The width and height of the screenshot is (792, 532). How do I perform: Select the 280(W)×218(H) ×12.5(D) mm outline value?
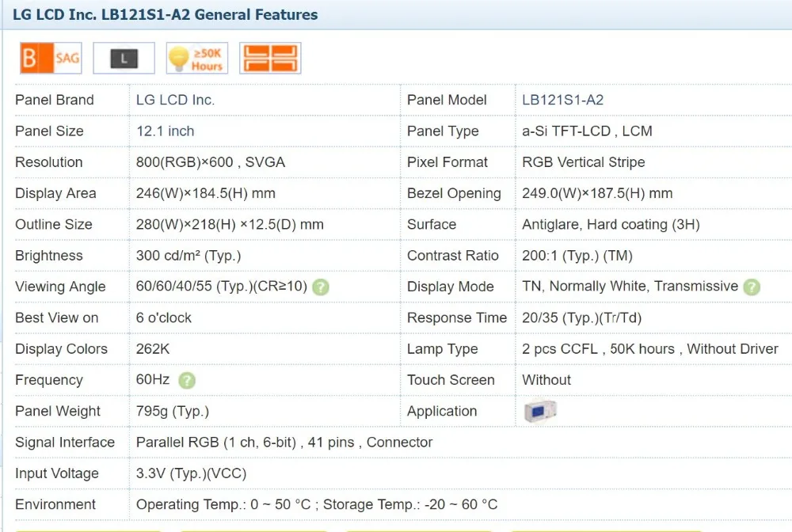click(x=230, y=225)
